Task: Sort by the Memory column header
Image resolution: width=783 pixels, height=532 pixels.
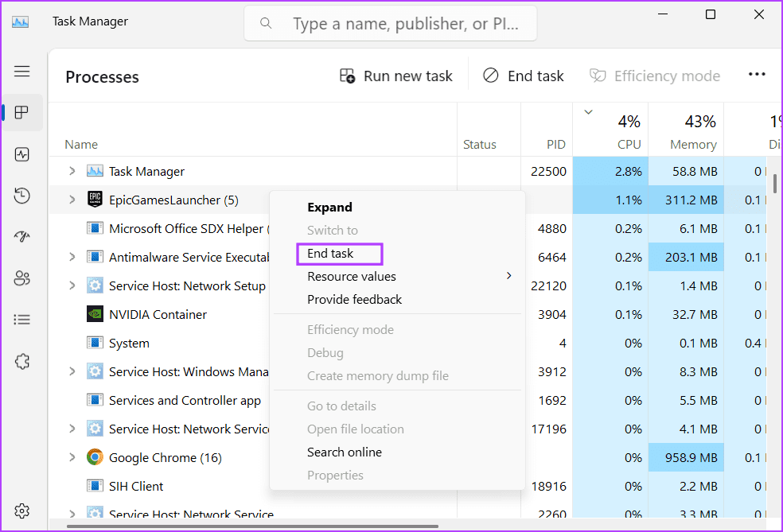Action: pos(693,145)
